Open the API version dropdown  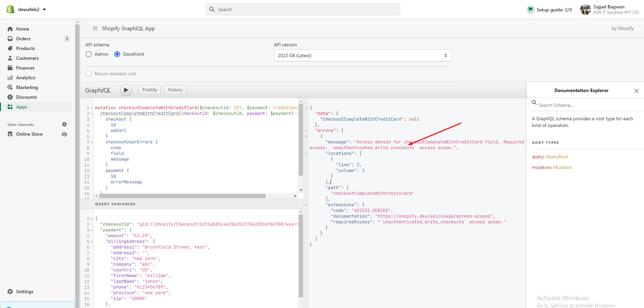pyautogui.click(x=362, y=55)
